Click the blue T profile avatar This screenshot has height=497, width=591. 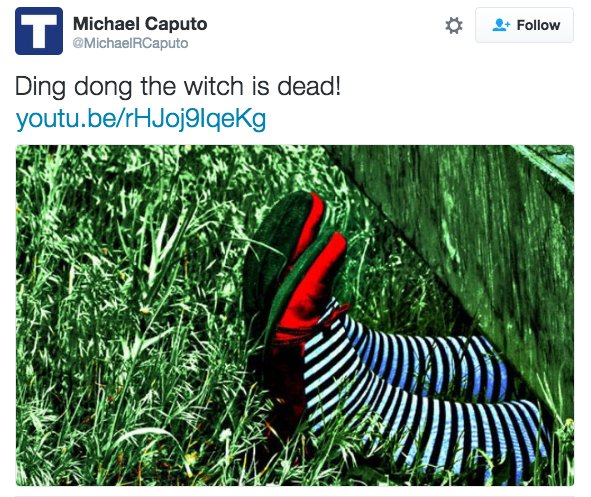[39, 31]
